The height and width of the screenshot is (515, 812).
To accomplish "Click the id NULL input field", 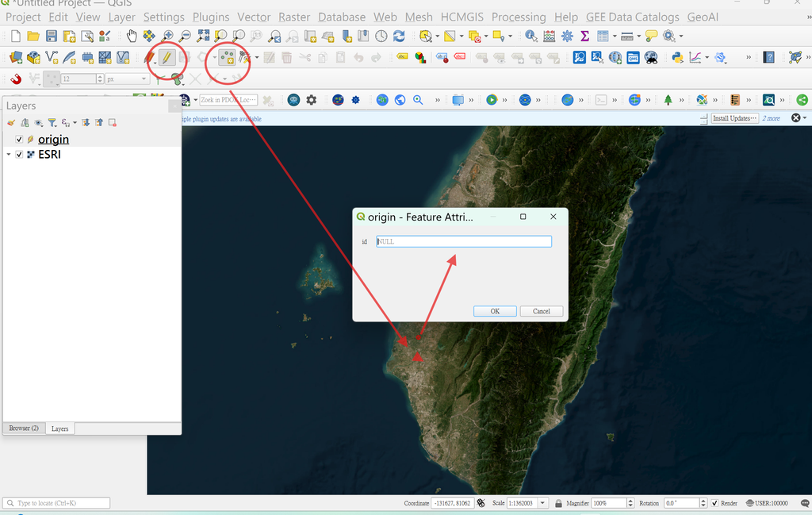I will pos(464,241).
